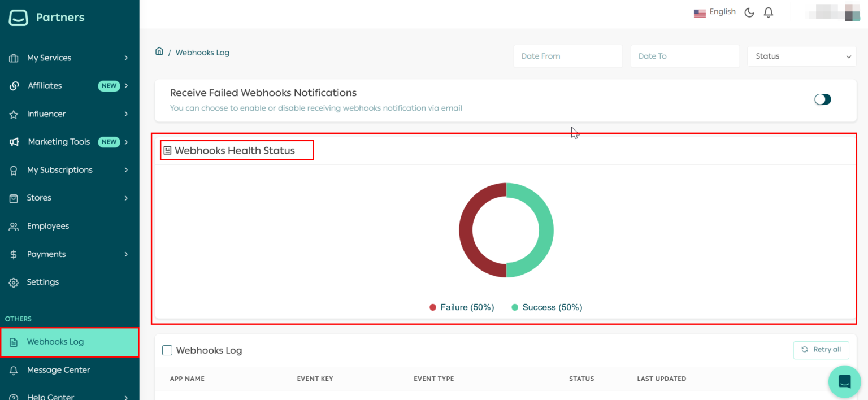Click the Payments dollar icon
The width and height of the screenshot is (868, 400).
tap(14, 254)
